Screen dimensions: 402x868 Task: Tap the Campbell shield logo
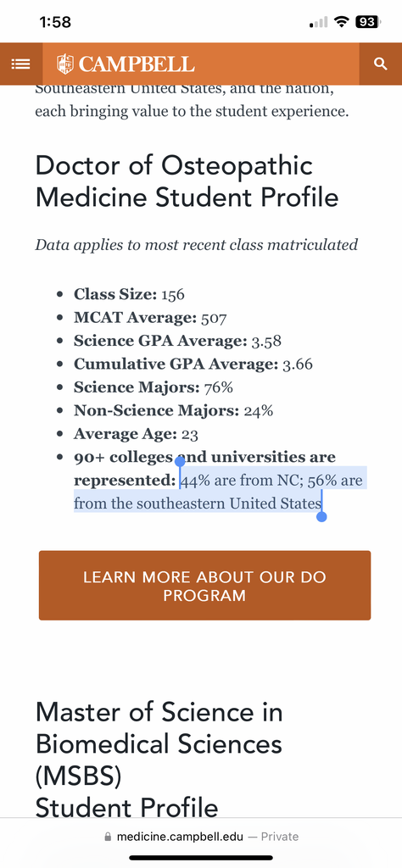click(x=65, y=64)
